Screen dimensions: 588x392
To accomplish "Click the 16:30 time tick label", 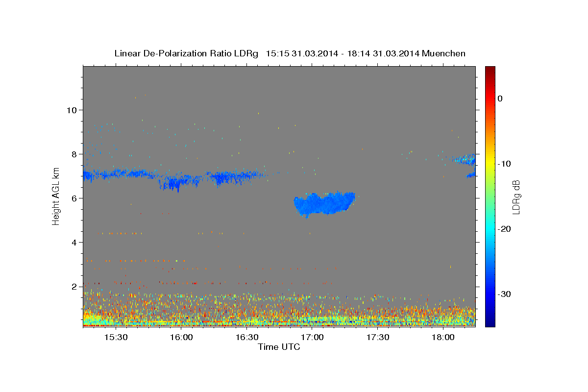I will (x=246, y=338).
